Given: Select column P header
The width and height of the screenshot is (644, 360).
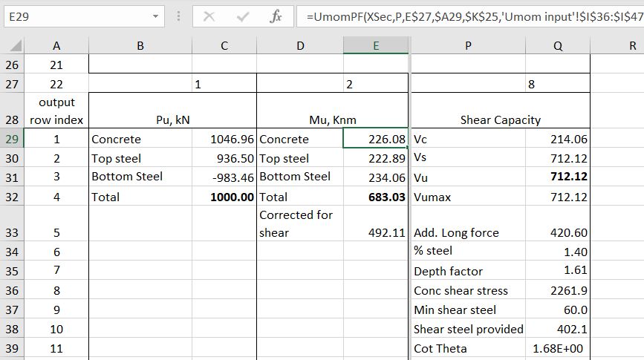Looking at the screenshot, I should click(467, 45).
